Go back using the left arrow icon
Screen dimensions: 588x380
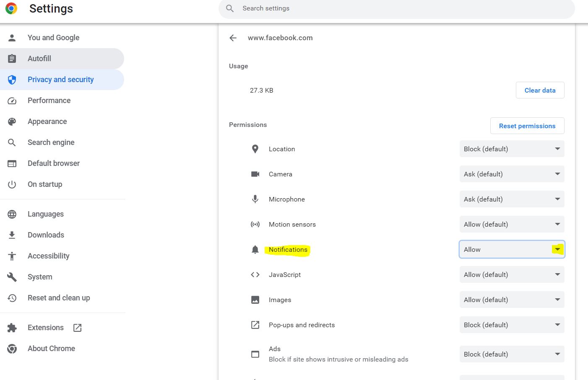point(233,38)
